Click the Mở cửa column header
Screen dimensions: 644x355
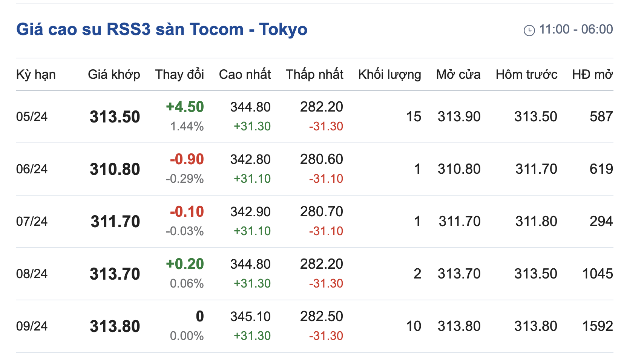pos(458,75)
